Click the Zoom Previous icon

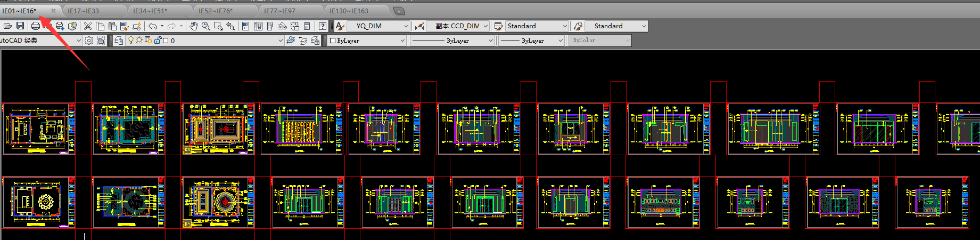(x=230, y=26)
